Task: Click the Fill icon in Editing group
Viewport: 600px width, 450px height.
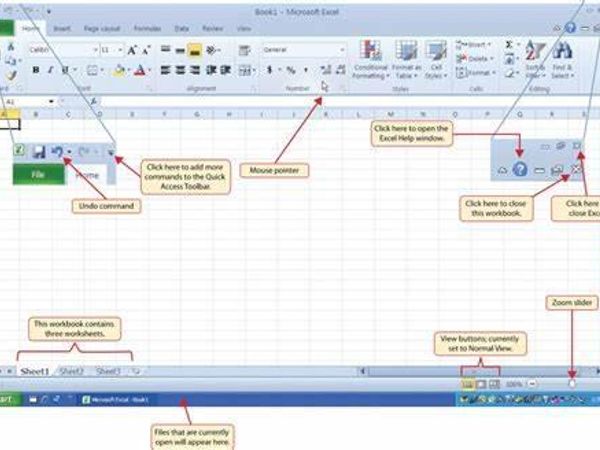Action: click(509, 59)
